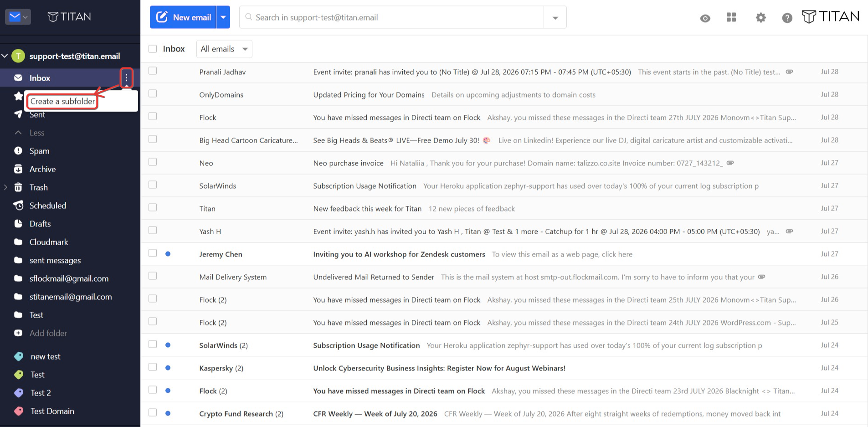Screen dimensions: 868x427
Task: Expand the Trash folder subfolders
Action: click(5, 187)
